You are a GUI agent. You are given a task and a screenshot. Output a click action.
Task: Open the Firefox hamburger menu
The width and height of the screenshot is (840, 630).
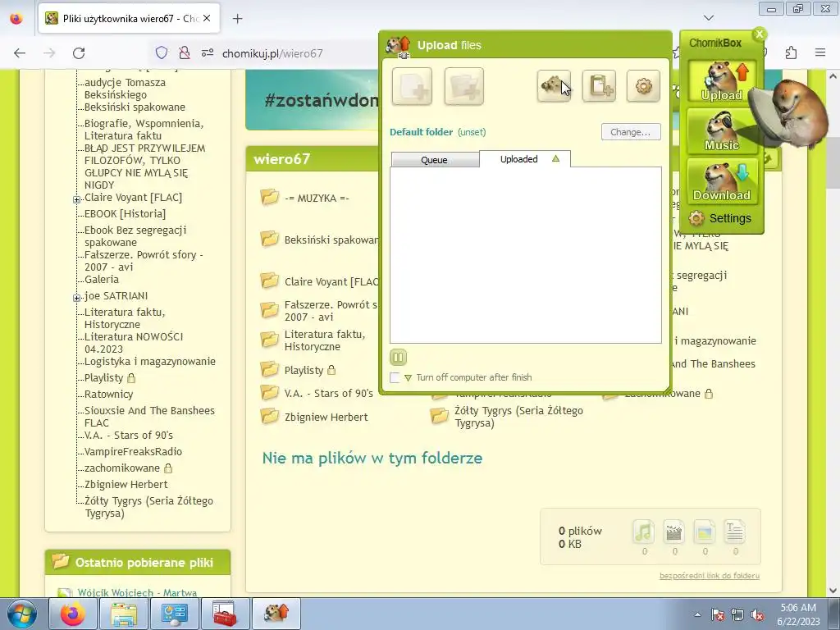820,52
